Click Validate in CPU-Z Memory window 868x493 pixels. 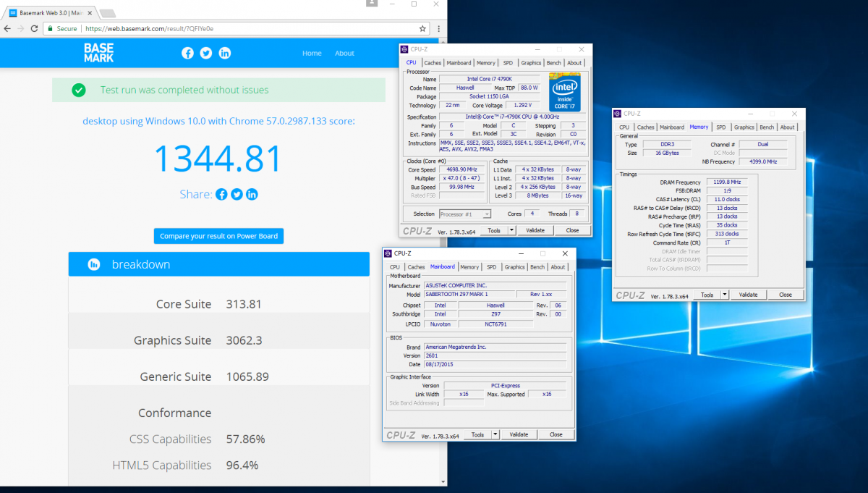pos(749,295)
